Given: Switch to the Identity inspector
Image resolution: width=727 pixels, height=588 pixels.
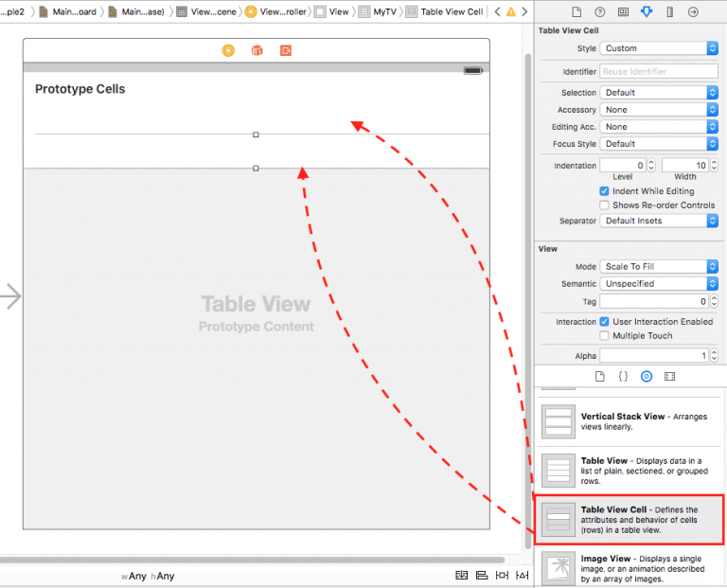Looking at the screenshot, I should (x=623, y=11).
